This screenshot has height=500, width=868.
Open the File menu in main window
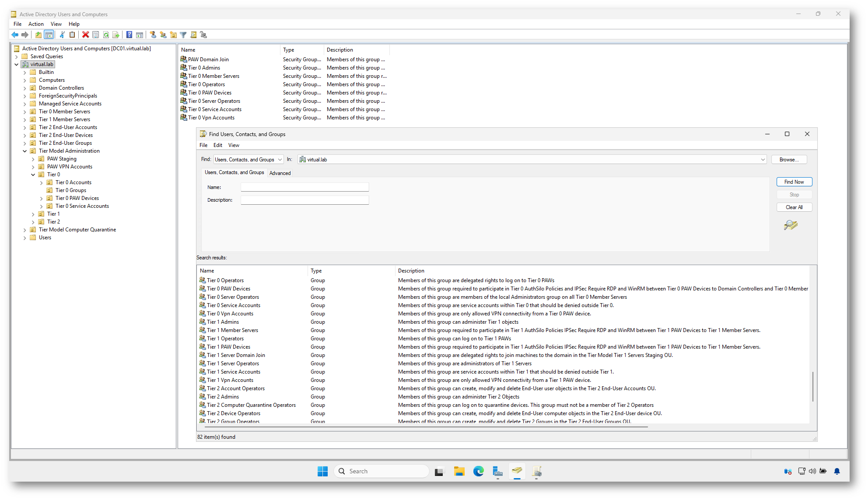coord(17,24)
